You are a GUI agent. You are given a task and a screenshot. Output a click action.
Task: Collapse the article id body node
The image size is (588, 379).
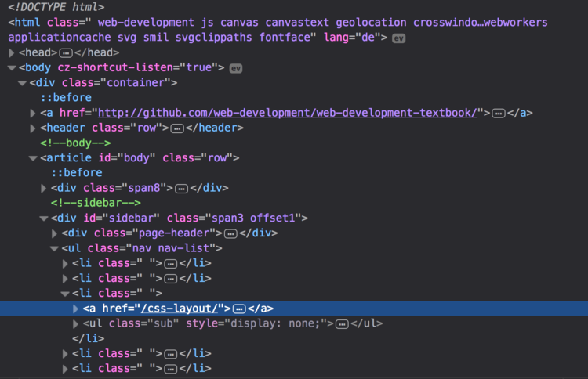[x=33, y=158]
